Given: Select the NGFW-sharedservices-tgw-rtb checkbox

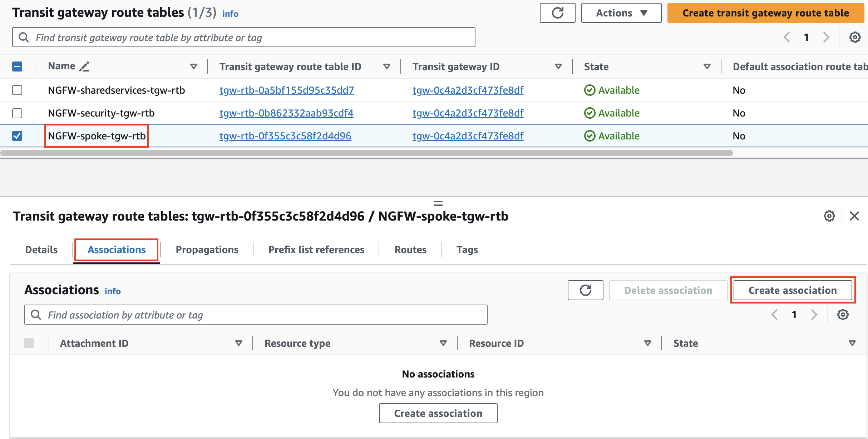Looking at the screenshot, I should pos(17,90).
